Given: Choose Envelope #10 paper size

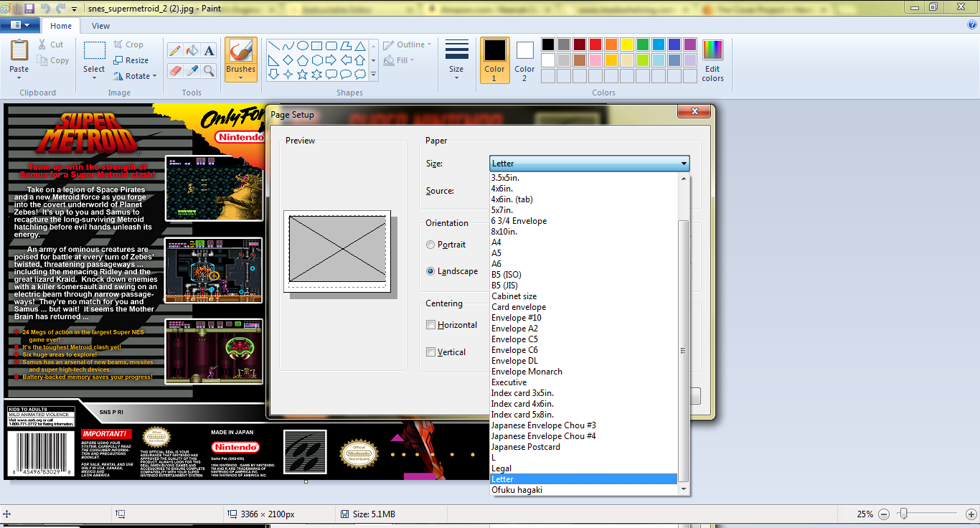Looking at the screenshot, I should click(x=584, y=318).
